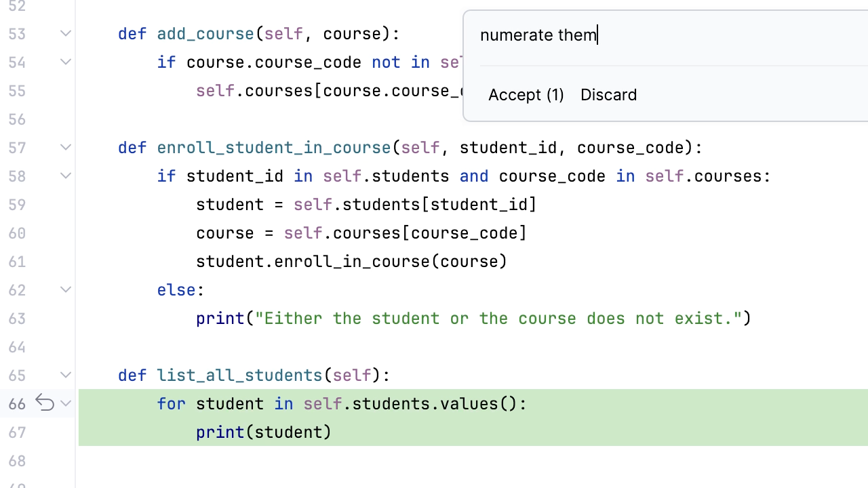The image size is (868, 488).
Task: Click line number 57 in the gutter
Action: [17, 148]
